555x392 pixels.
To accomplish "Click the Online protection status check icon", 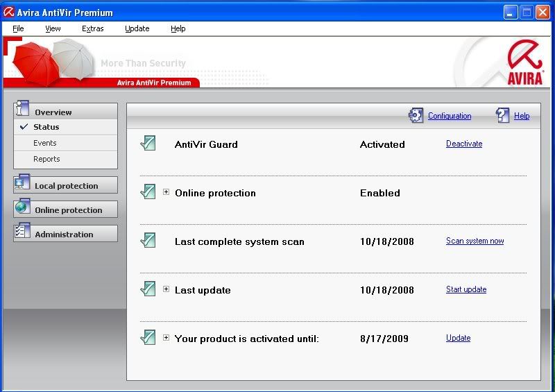I will tap(148, 191).
